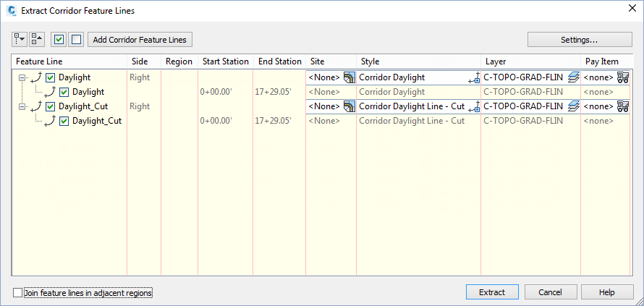The height and width of the screenshot is (306, 644).
Task: Uncheck the child Daylight_Cut feature line checkbox
Action: [x=64, y=121]
